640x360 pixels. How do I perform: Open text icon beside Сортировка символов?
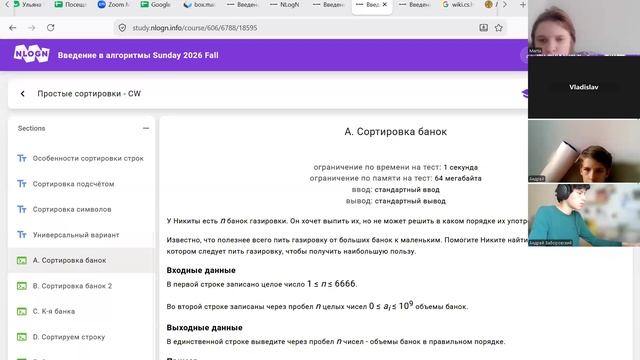(x=22, y=209)
